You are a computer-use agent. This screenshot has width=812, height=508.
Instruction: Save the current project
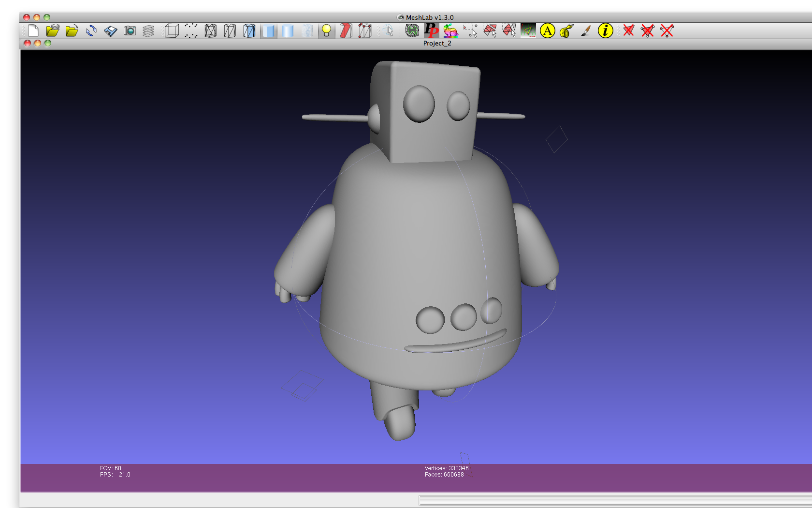109,30
